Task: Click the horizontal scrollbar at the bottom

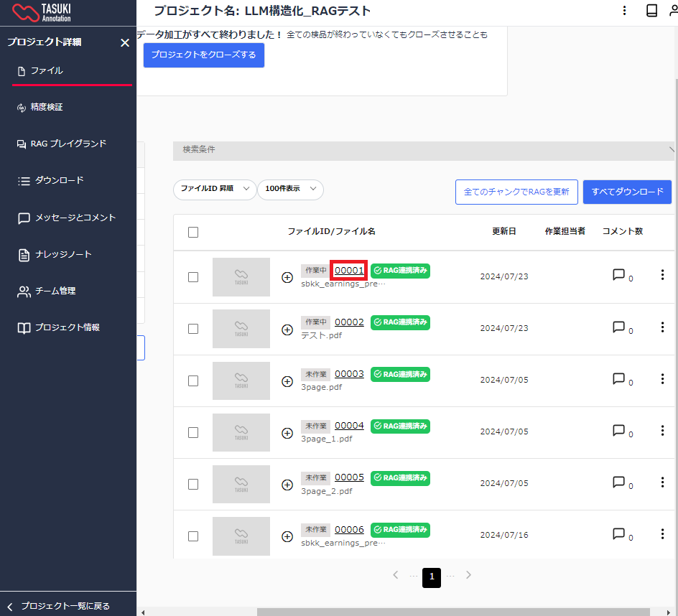Action: coord(453,612)
